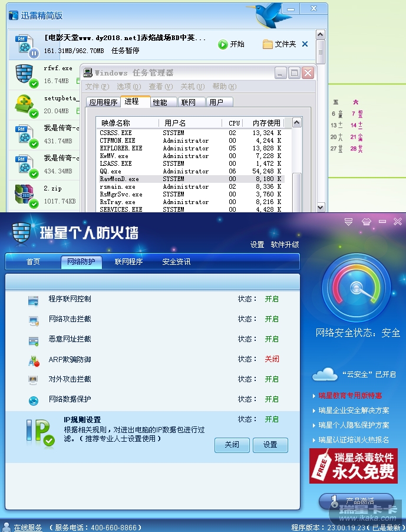
Task: Click the paused RM movie file icon
Action: click(25, 45)
